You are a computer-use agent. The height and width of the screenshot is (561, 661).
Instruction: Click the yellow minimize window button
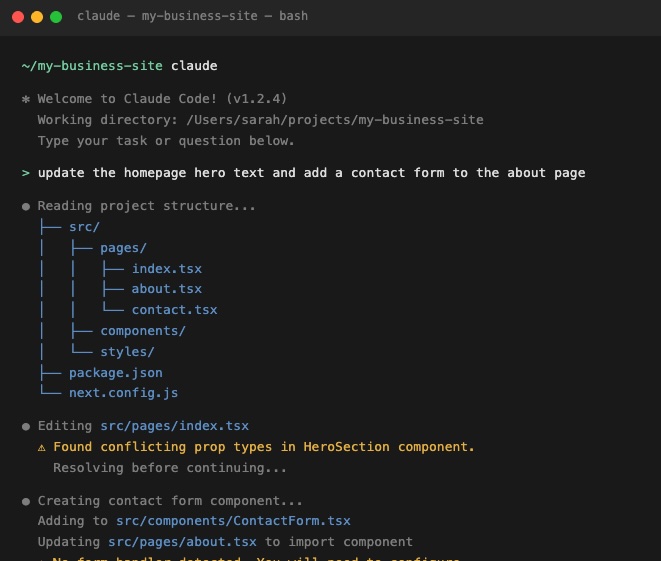(x=37, y=17)
